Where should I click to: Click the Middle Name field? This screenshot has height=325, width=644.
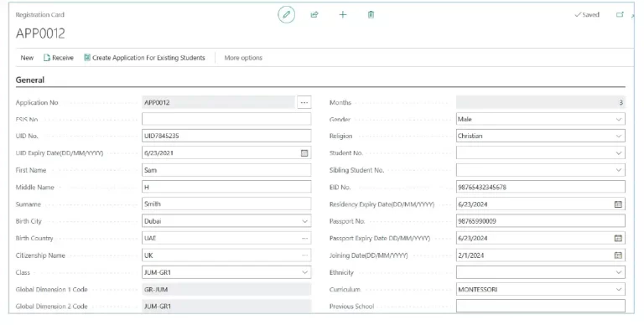coord(226,187)
